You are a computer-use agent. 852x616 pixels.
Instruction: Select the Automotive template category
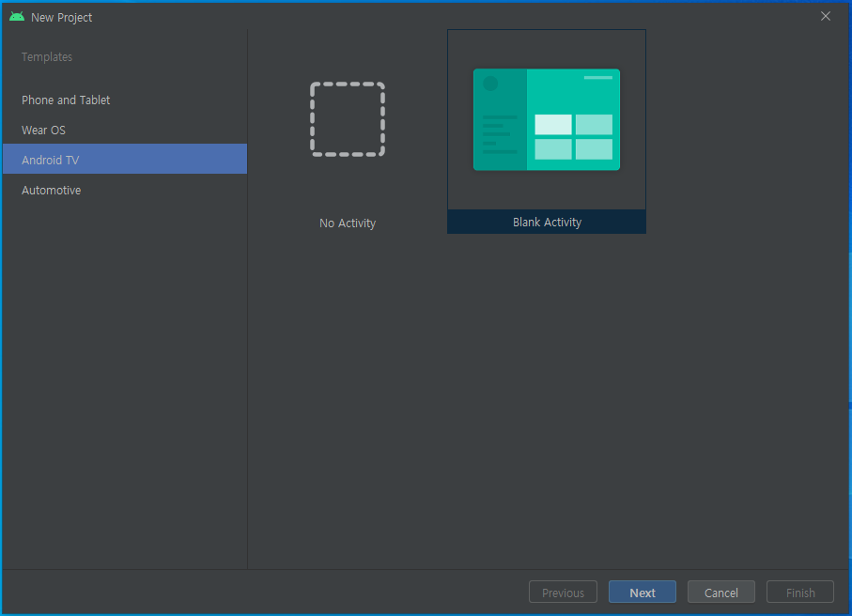click(x=124, y=190)
